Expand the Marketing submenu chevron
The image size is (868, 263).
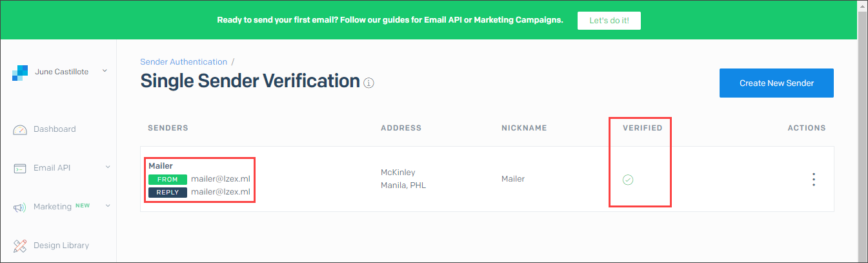tap(108, 206)
